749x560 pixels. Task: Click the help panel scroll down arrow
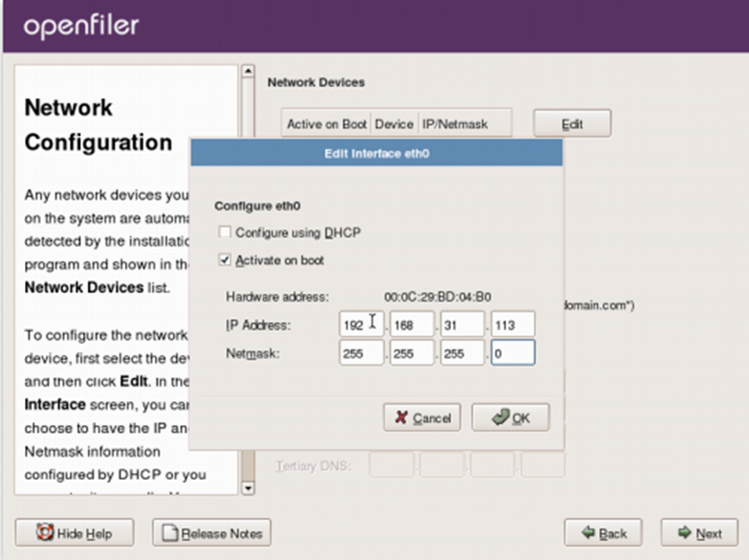click(248, 487)
